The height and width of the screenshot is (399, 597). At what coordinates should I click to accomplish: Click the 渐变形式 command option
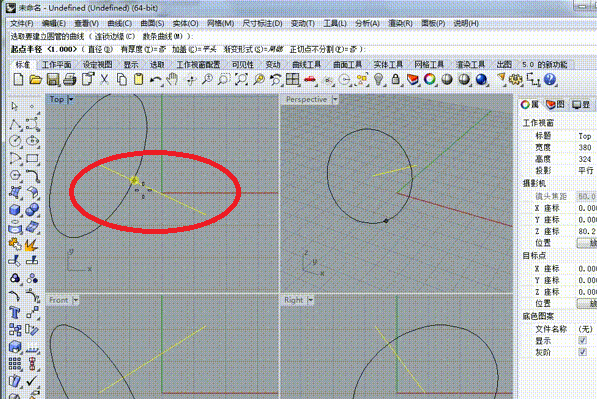coord(254,49)
